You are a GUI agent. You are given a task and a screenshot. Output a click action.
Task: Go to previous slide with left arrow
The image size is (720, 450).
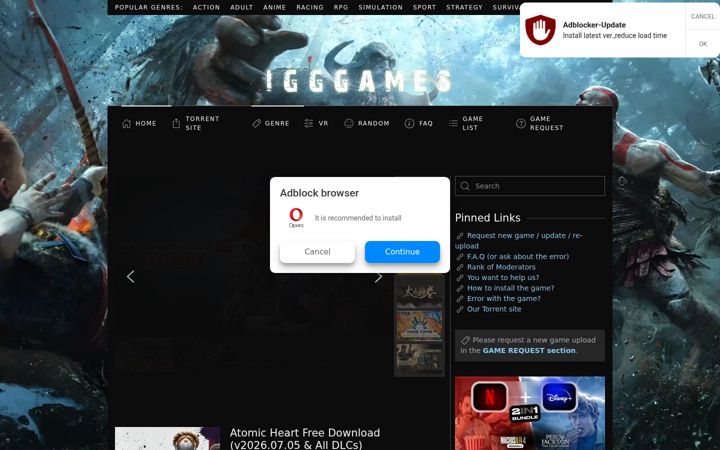click(x=130, y=276)
